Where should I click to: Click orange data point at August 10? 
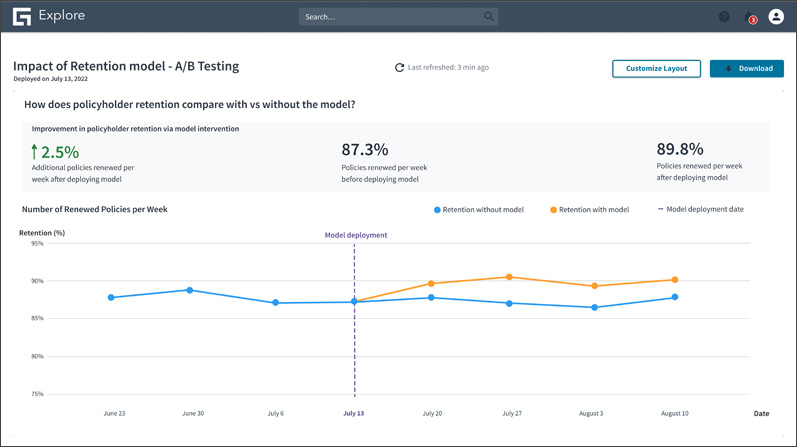[x=675, y=280]
